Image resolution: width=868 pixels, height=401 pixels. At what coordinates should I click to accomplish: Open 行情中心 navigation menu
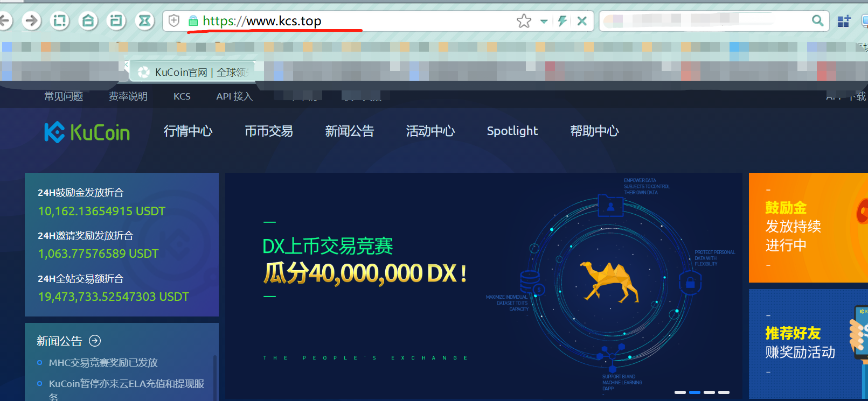click(x=188, y=131)
